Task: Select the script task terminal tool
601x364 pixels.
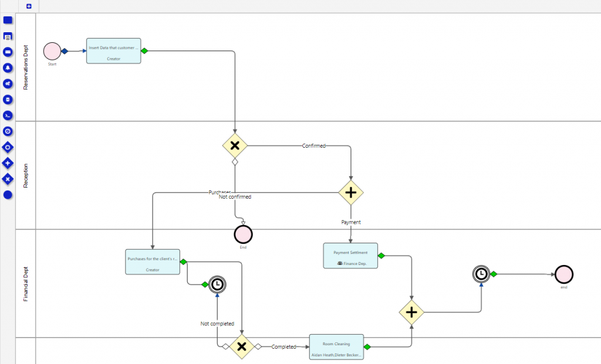Action: click(x=8, y=115)
